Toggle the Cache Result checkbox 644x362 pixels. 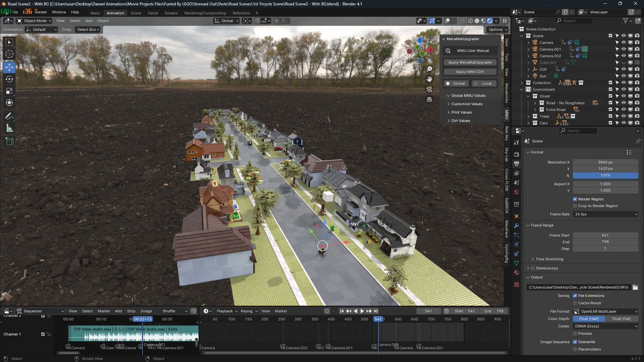575,303
